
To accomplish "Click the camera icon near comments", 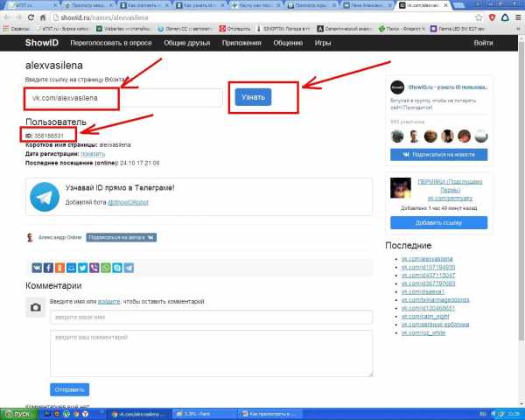I will pyautogui.click(x=36, y=307).
